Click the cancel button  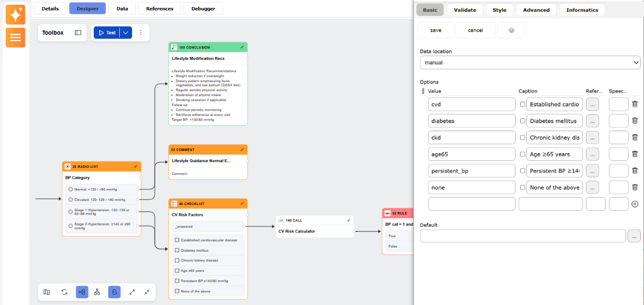(476, 30)
